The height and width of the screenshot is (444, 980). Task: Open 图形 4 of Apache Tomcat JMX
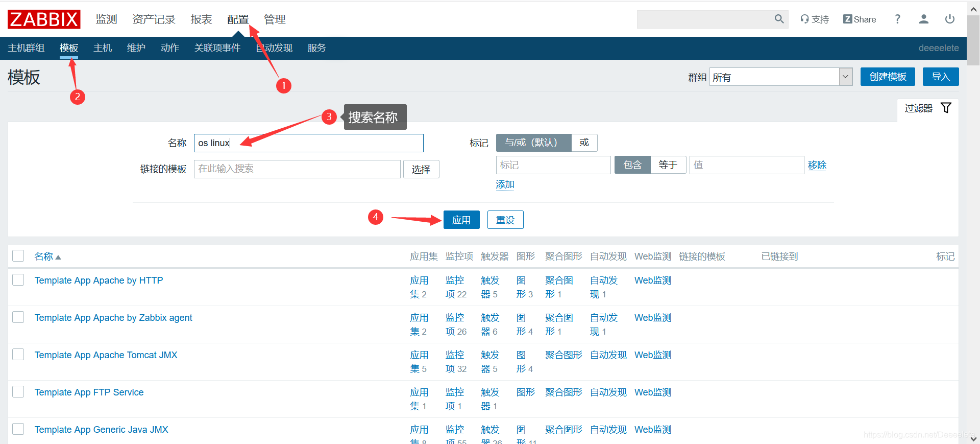524,362
